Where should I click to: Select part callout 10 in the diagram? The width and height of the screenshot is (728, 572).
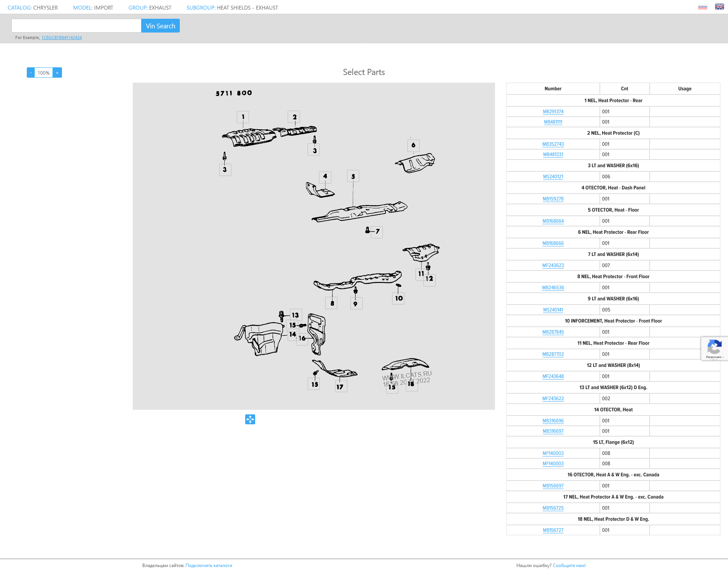[x=399, y=298]
